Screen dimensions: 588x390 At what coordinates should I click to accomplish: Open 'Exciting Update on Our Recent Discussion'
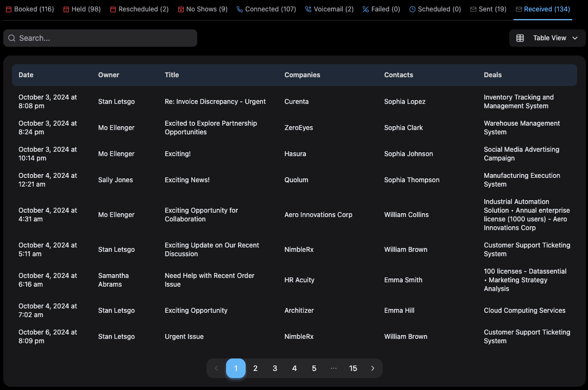point(212,250)
